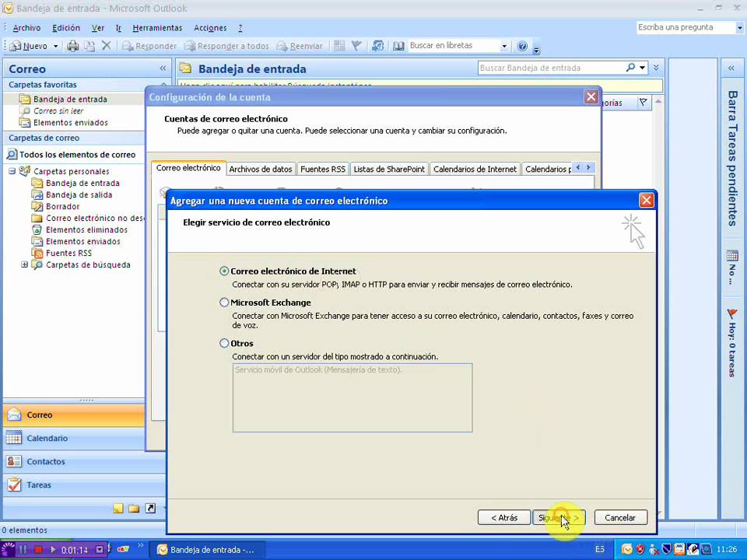The image size is (747, 560).
Task: Click the search magnifier icon
Action: coord(630,68)
